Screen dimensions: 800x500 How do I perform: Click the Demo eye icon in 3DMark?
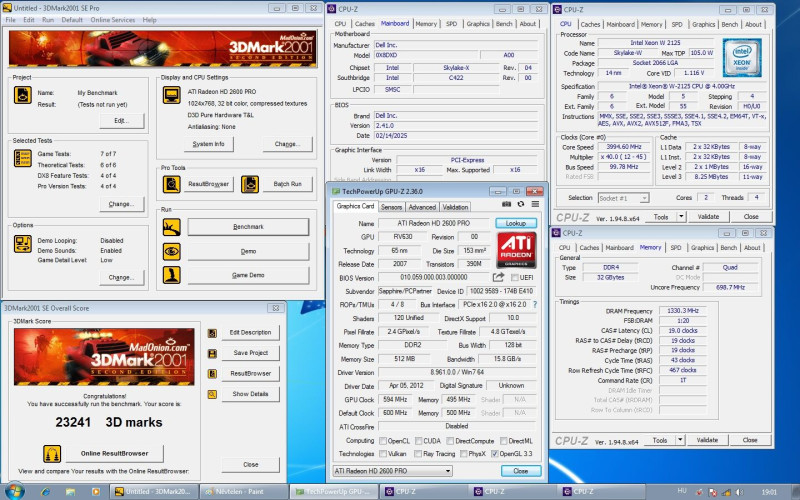tap(170, 252)
